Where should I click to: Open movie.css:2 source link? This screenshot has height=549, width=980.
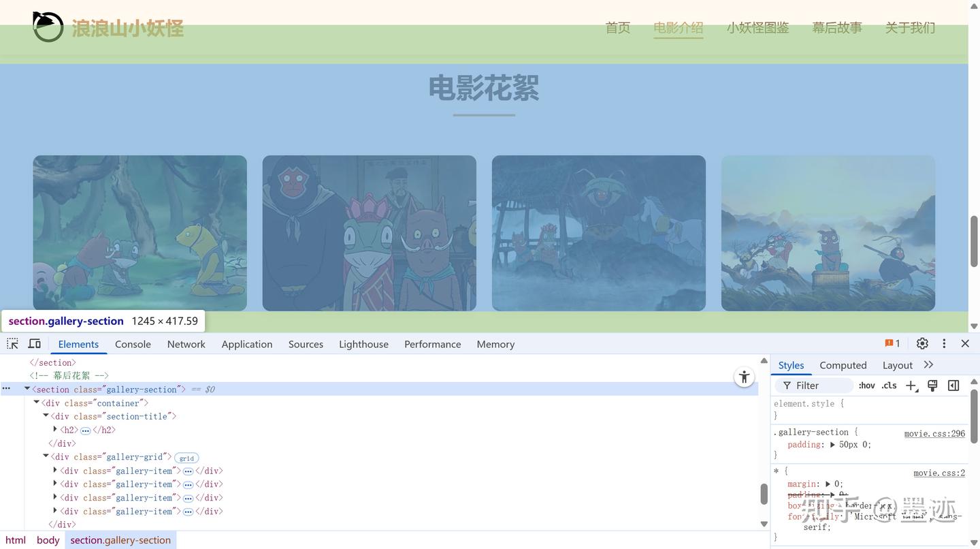pyautogui.click(x=939, y=473)
